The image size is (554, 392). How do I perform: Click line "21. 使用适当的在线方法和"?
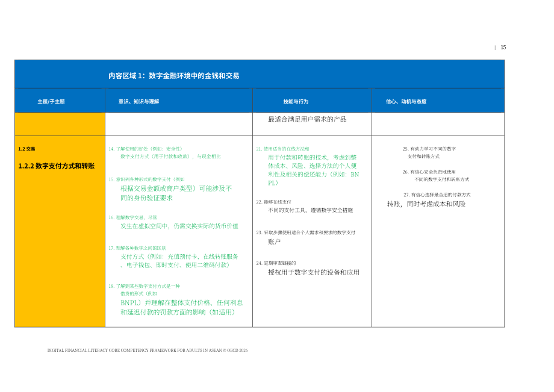point(282,149)
